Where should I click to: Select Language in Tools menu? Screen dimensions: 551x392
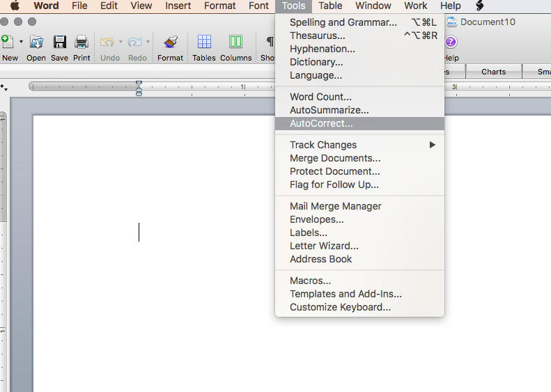click(x=360, y=75)
